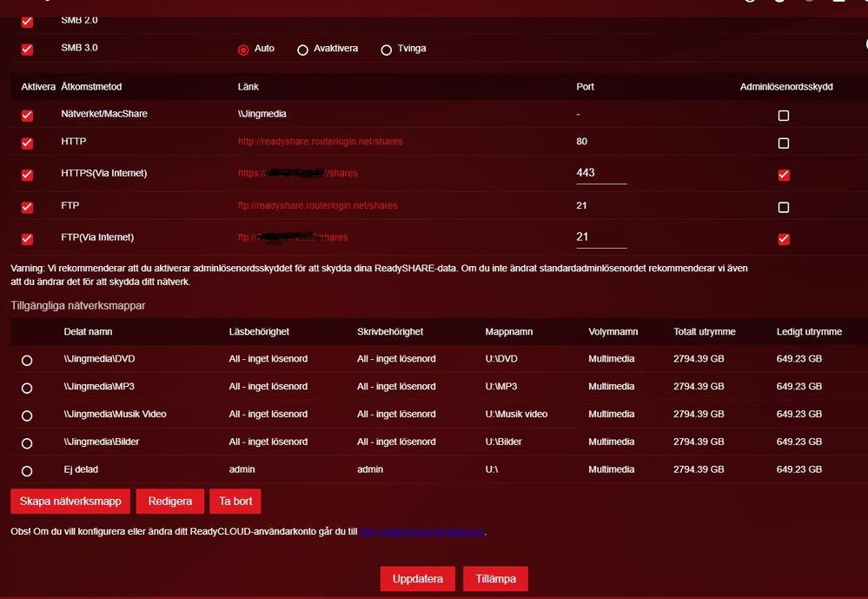Enable admin password protection for FTP

(x=784, y=207)
